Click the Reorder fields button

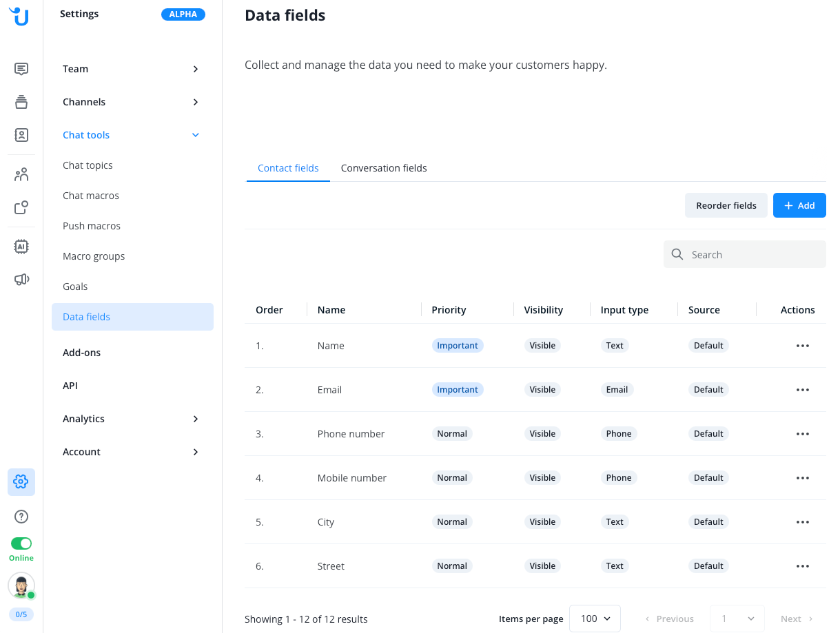point(726,205)
